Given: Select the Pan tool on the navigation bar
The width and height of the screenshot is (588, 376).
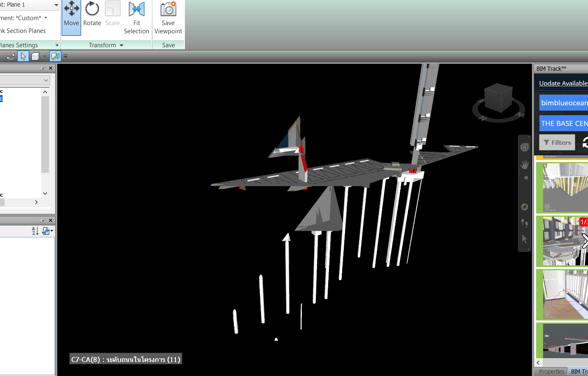Looking at the screenshot, I should pos(524,165).
